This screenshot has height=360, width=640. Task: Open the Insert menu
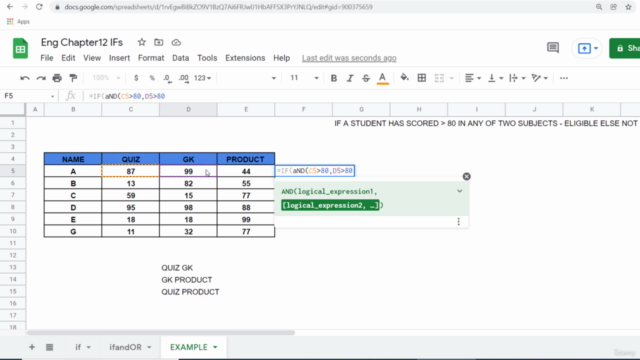click(119, 58)
